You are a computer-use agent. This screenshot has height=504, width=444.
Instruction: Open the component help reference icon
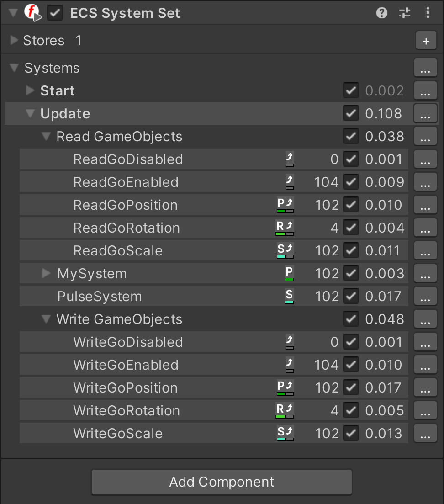point(382,13)
